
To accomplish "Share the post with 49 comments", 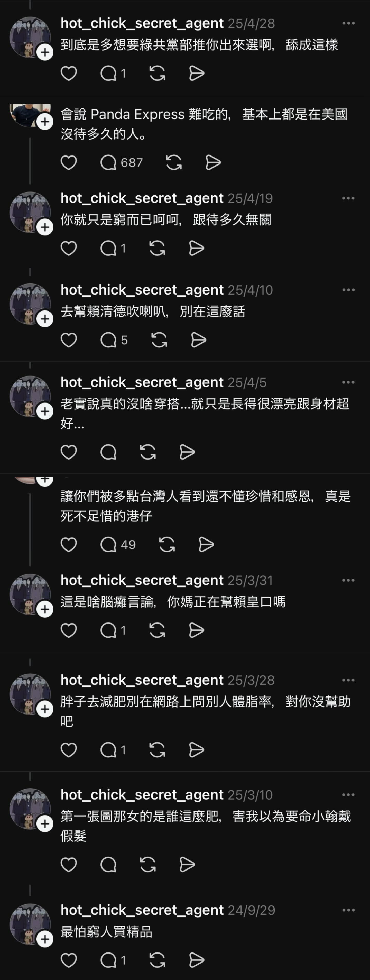I will point(207,545).
